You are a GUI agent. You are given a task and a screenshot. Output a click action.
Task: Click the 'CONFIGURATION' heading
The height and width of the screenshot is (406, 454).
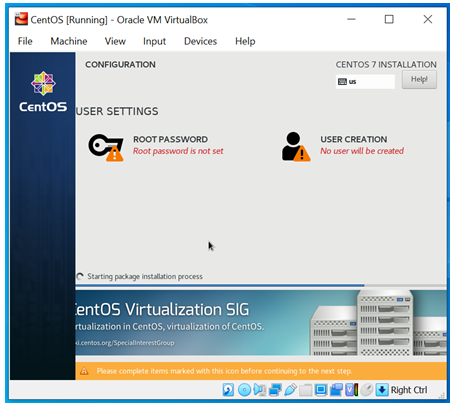click(x=120, y=64)
